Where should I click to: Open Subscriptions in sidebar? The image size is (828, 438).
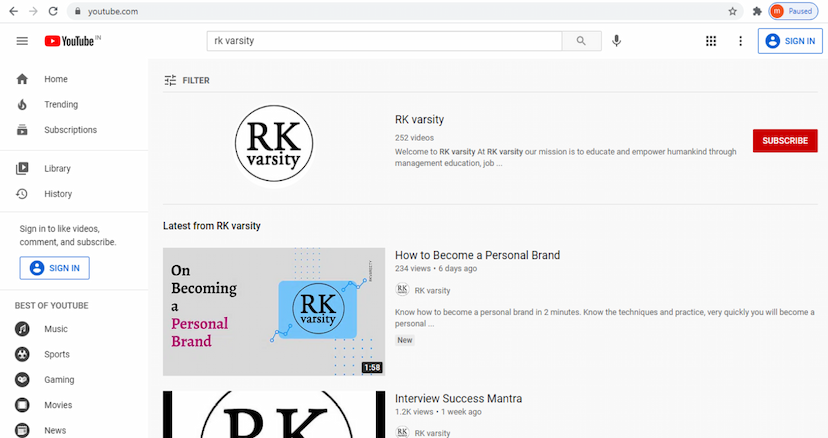click(70, 130)
